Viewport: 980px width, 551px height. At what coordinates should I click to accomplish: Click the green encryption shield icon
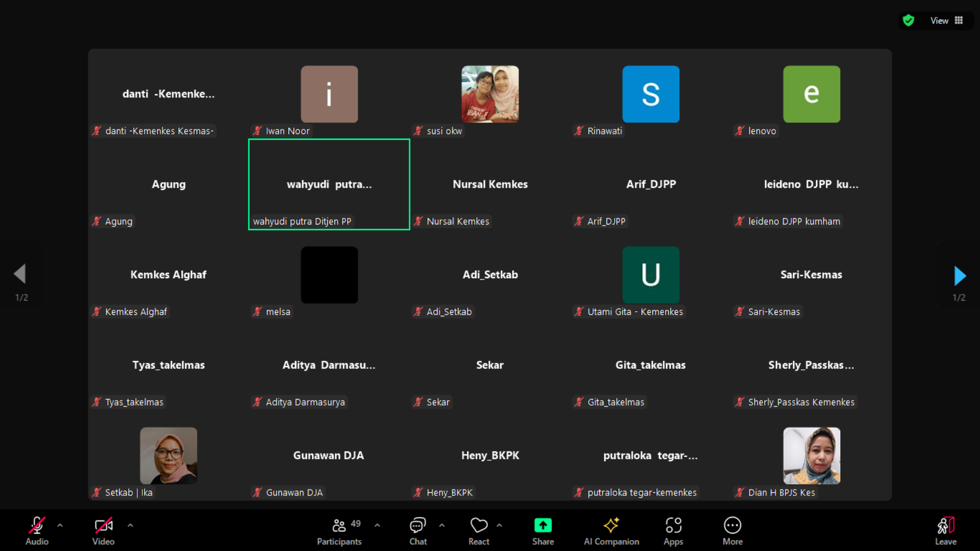click(909, 20)
